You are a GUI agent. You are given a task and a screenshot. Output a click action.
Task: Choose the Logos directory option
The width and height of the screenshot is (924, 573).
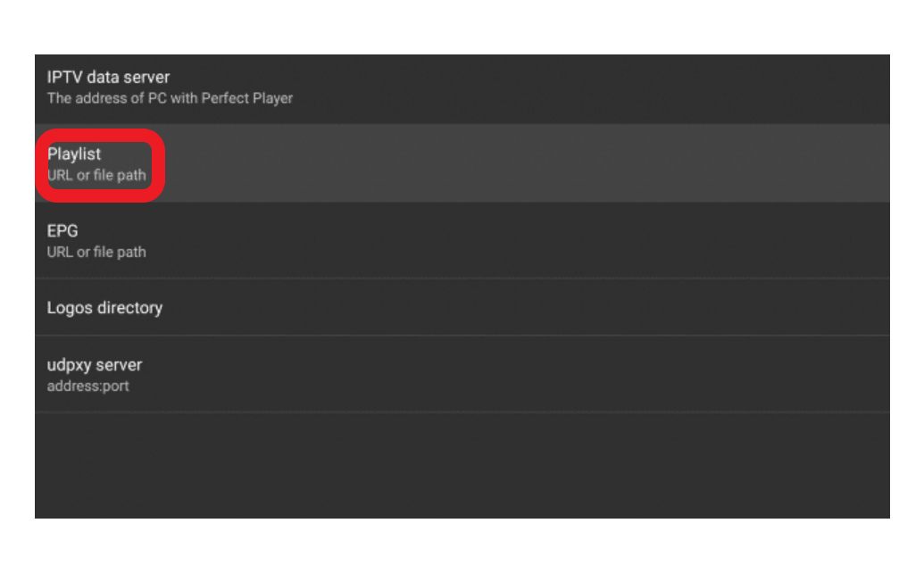click(x=462, y=308)
